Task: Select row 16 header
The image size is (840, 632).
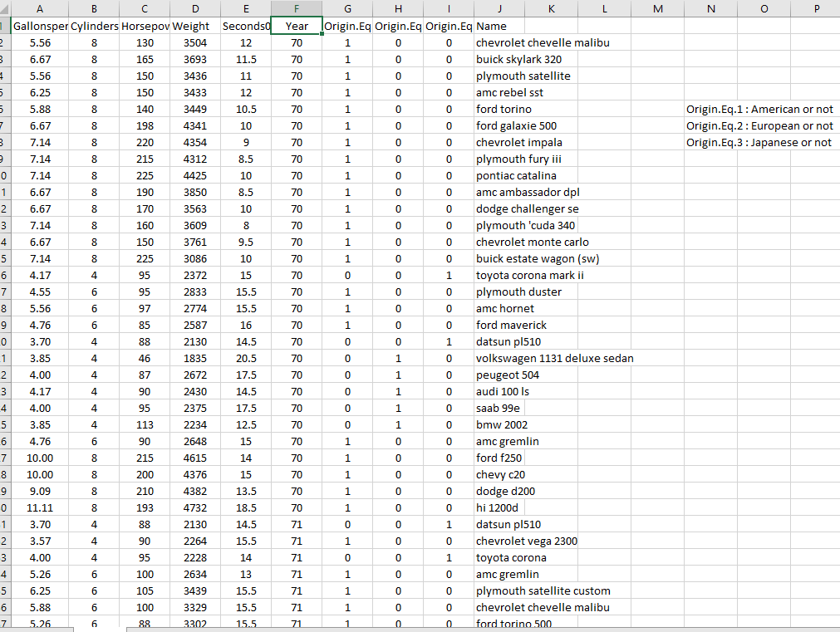Action: [4, 275]
